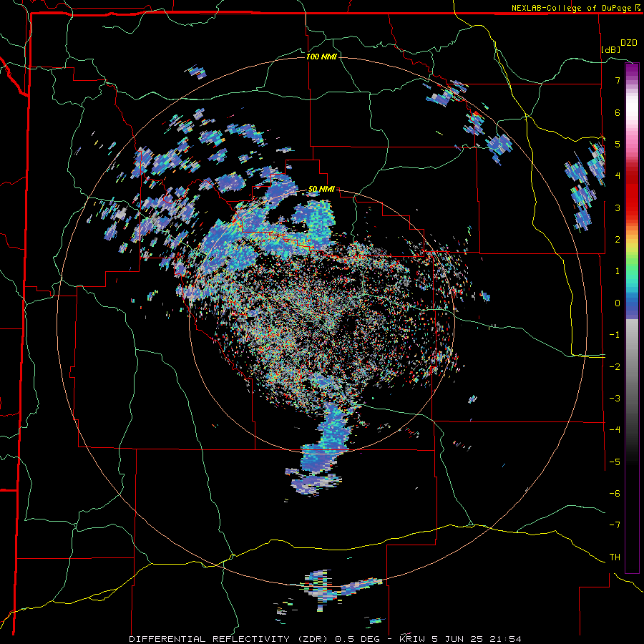The image size is (644, 644).
Task: Click the Differential Reflectivity (ZDR) caption
Action: coord(228,639)
